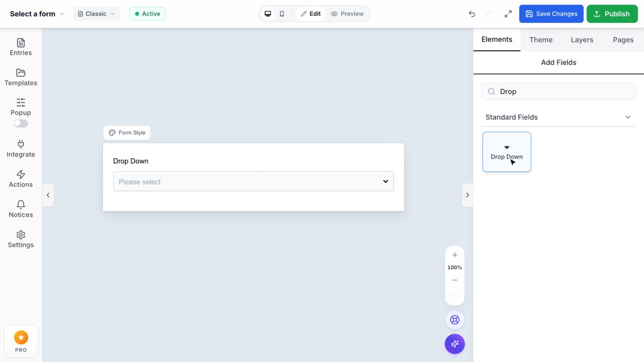Switch to the Pages tab
This screenshot has height=362, width=644.
(x=623, y=40)
